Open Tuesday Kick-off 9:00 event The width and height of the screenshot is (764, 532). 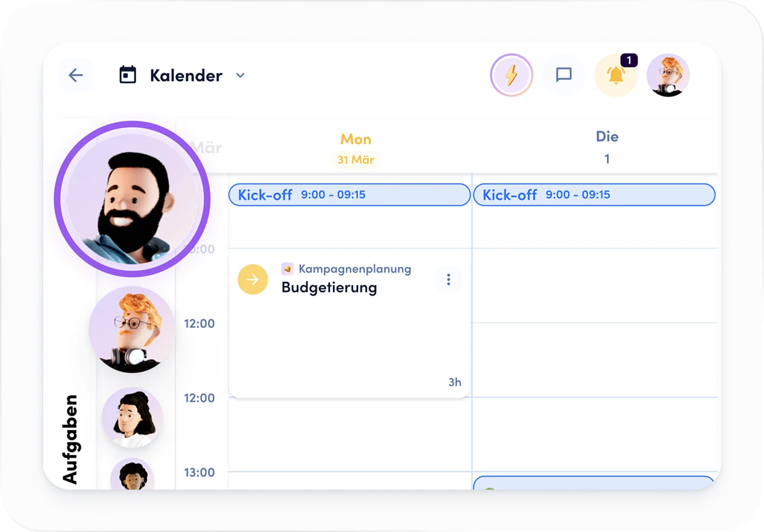pos(594,194)
